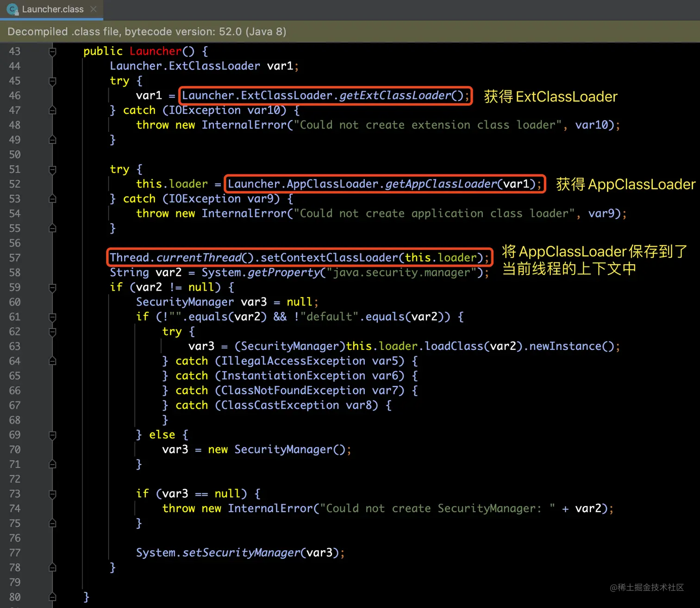Image resolution: width=700 pixels, height=608 pixels.
Task: Click "Could not create application class loader" string
Action: (434, 213)
